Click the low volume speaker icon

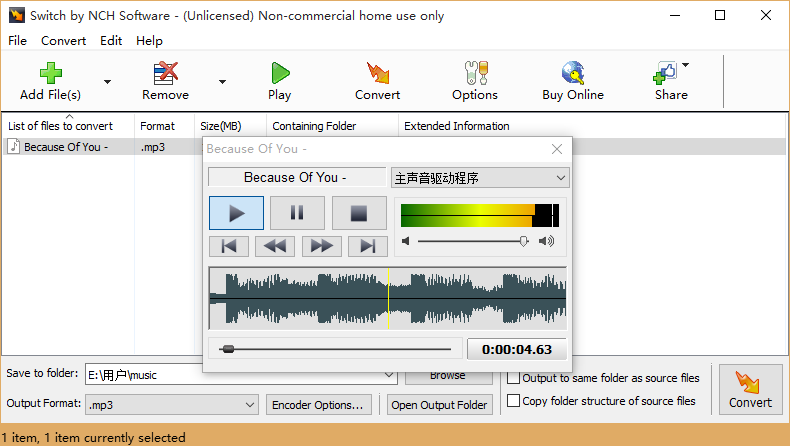point(406,241)
